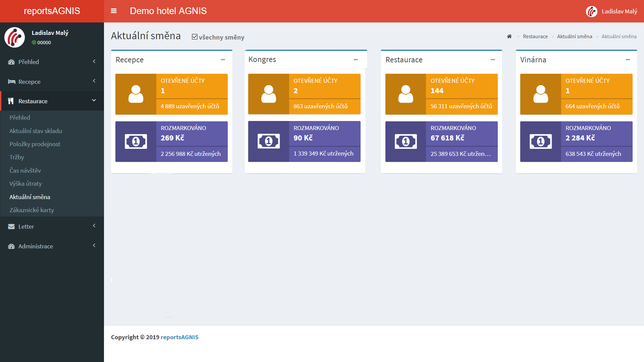644x362 pixels.
Task: Click the reportsAGNIS logo header
Action: [52, 11]
